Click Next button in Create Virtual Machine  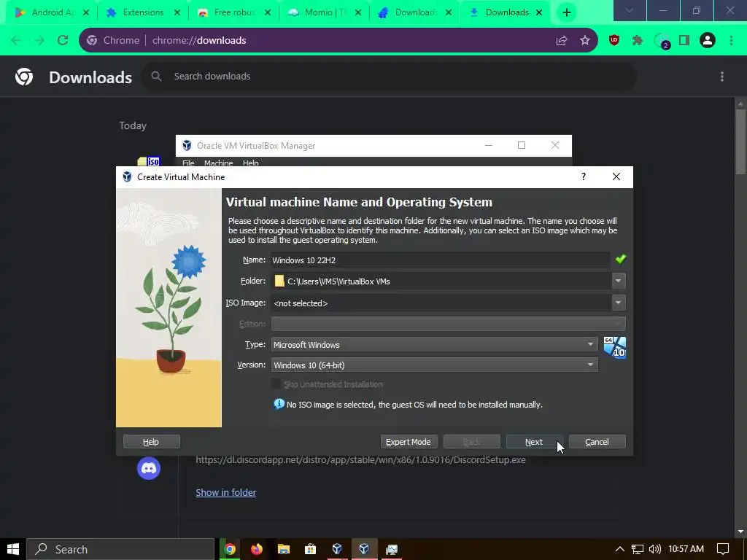coord(534,442)
